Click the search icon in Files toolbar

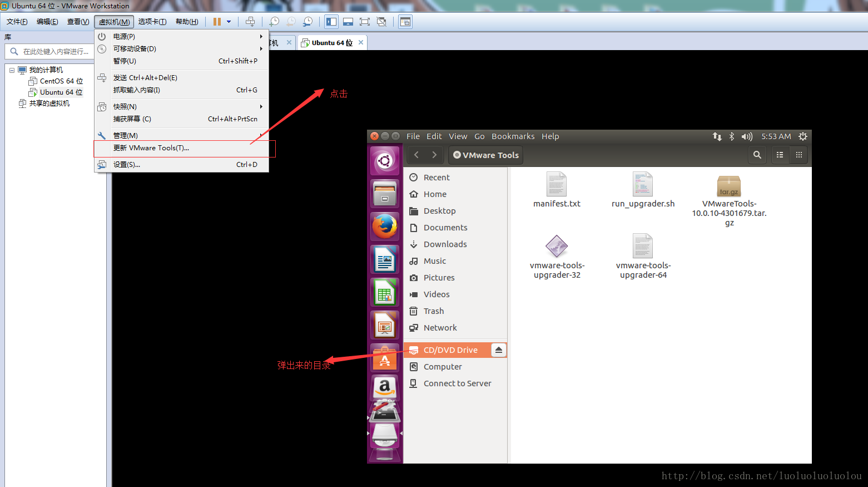(x=757, y=155)
